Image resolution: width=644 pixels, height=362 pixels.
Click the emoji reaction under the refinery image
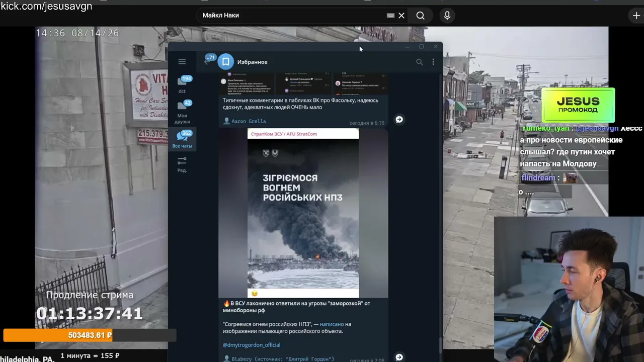255,293
